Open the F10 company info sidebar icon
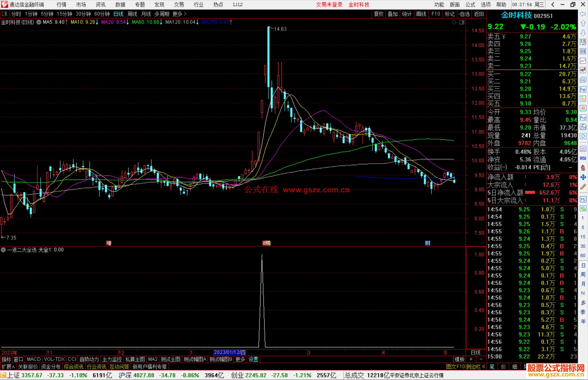588x380 pixels. click(583, 89)
